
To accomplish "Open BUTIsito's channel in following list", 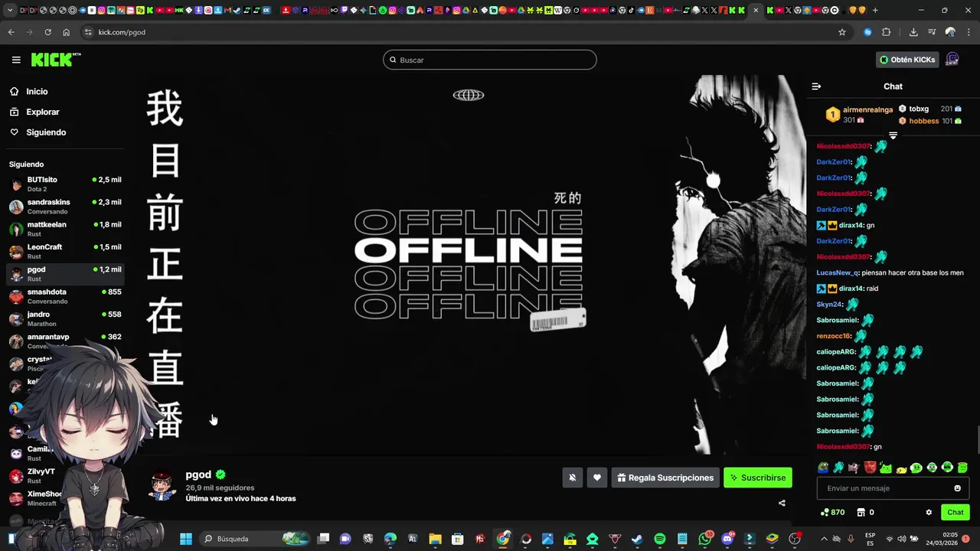I will (x=65, y=184).
